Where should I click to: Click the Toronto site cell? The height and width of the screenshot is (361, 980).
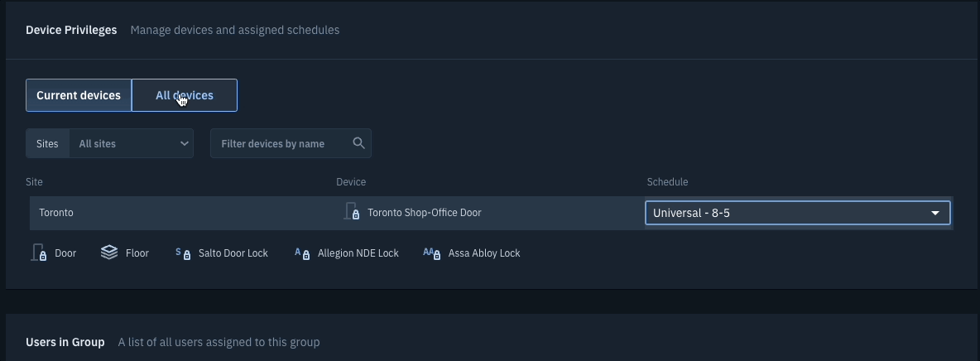point(56,213)
